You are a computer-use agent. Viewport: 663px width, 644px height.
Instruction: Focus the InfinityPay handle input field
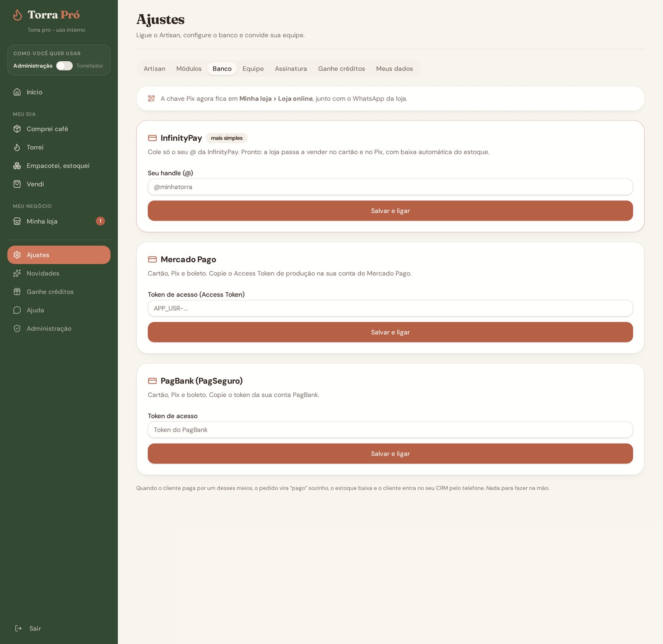point(390,187)
